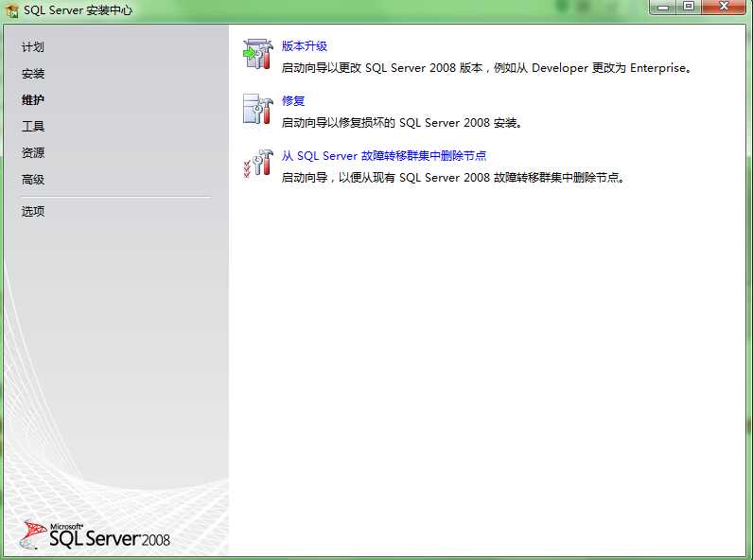The height and width of the screenshot is (560, 753).
Task: Click the remove cluster node icon
Action: (258, 164)
